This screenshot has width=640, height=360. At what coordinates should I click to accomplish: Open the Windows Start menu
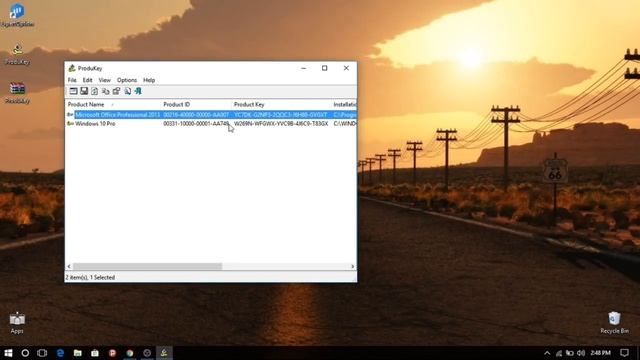[x=8, y=353]
